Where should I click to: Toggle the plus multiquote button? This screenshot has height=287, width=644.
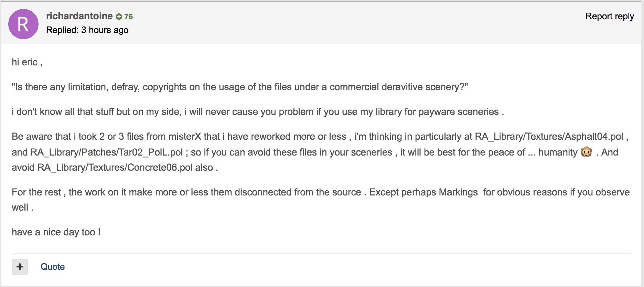[20, 267]
